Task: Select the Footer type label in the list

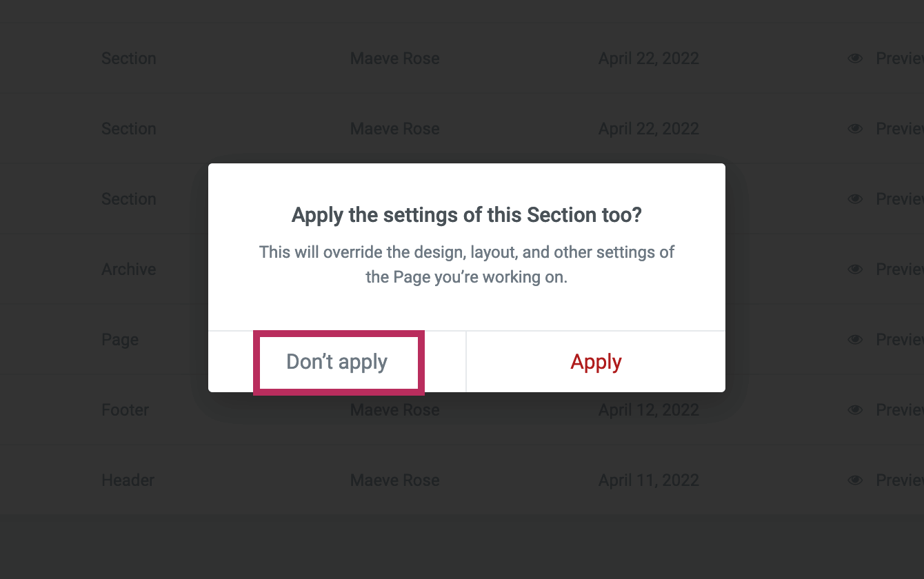Action: (125, 410)
